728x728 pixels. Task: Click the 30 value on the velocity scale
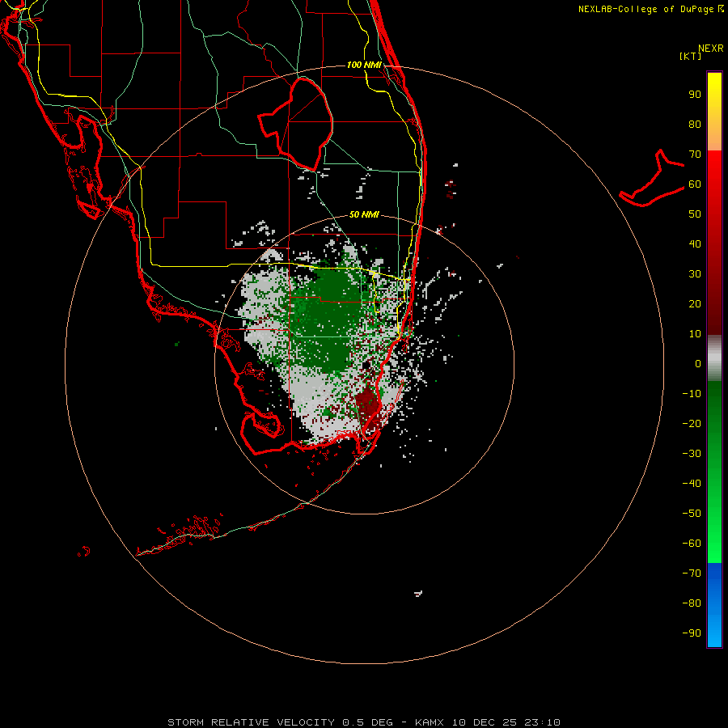coord(695,274)
